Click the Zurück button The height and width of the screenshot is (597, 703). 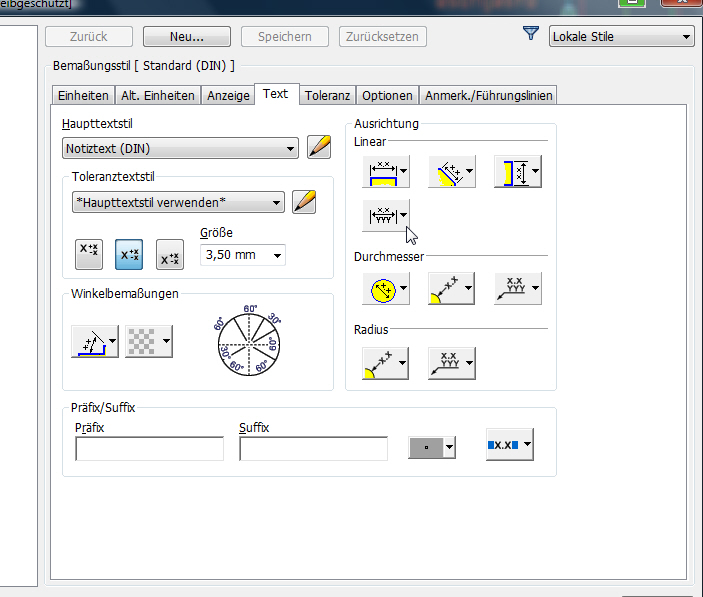89,37
